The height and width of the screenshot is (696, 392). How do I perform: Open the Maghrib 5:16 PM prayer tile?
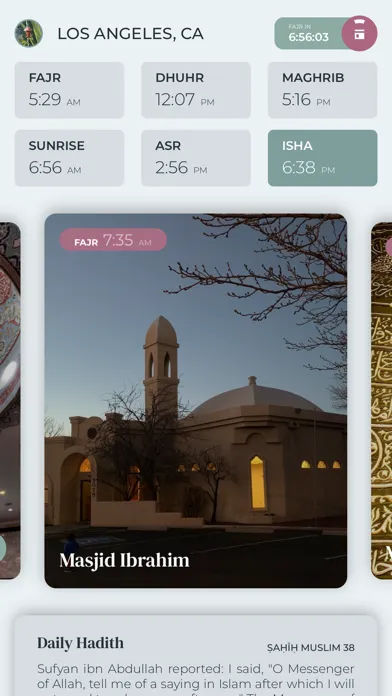(323, 90)
